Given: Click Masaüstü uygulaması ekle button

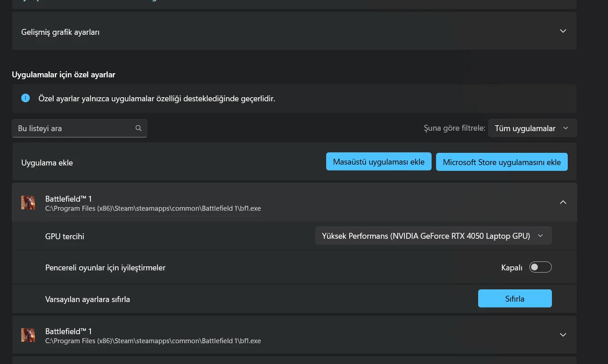Looking at the screenshot, I should click(x=379, y=162).
